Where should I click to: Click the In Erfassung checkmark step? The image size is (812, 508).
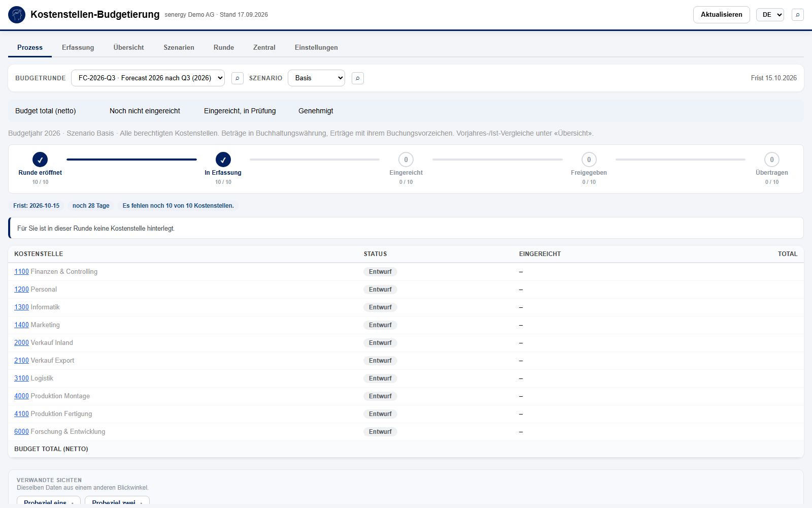pos(223,160)
